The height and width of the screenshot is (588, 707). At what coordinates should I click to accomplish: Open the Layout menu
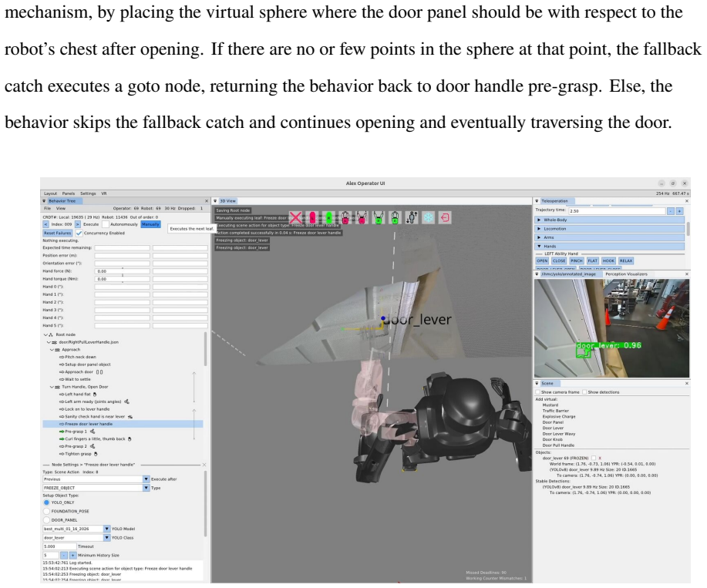[51, 193]
